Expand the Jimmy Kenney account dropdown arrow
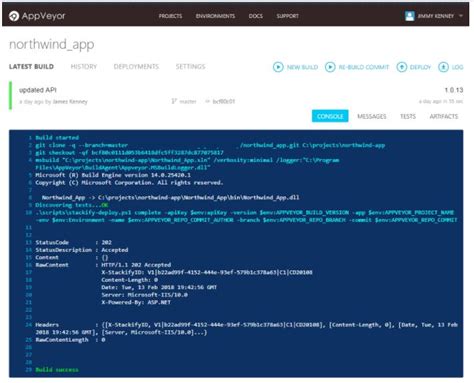This screenshot has width=474, height=383. pos(461,16)
